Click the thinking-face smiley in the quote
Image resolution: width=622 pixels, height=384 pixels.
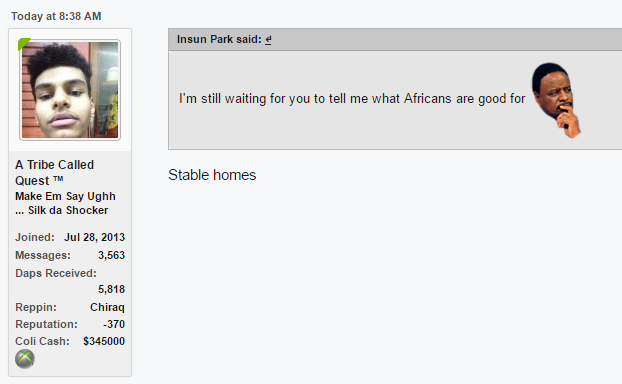pos(555,100)
